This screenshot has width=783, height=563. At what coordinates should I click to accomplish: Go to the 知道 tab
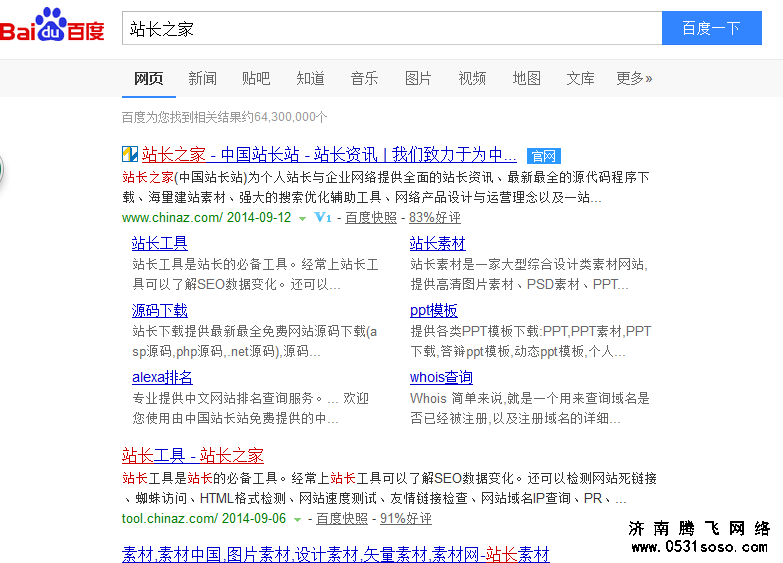coord(310,78)
